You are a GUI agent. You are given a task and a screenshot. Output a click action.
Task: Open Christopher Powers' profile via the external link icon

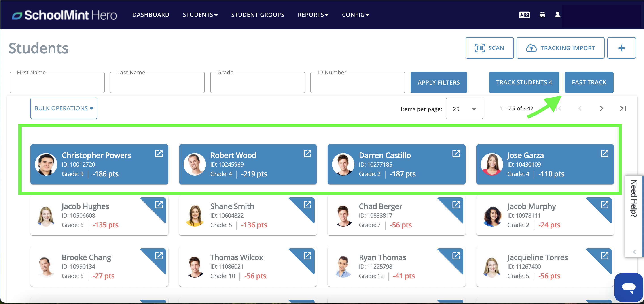[x=159, y=154]
